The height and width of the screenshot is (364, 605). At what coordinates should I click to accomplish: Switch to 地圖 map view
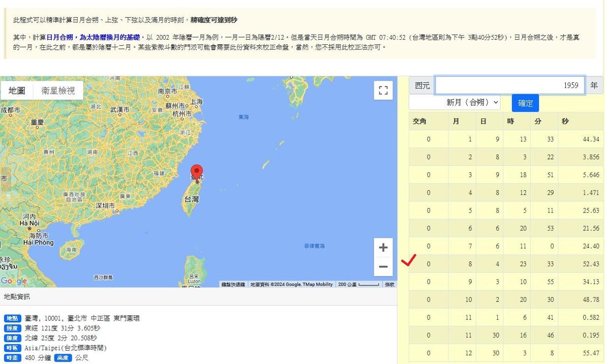coord(17,90)
